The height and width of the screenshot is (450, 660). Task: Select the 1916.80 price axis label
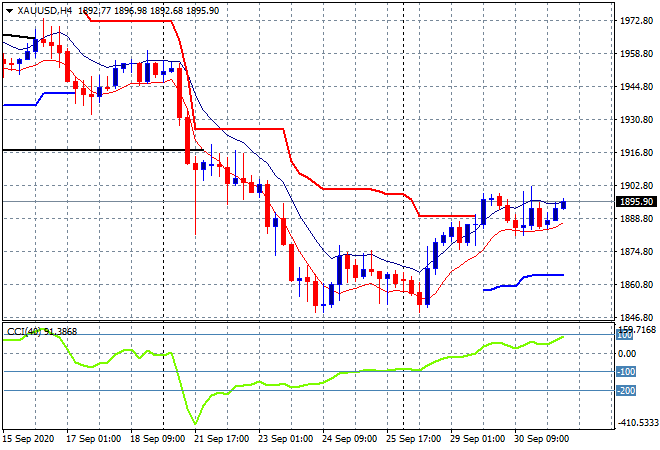pos(637,153)
